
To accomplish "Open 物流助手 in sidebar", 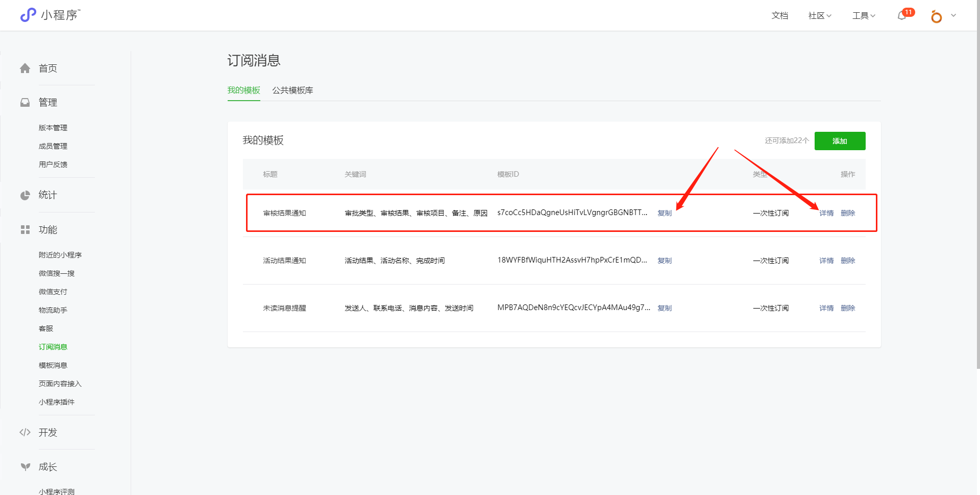I will [x=53, y=310].
